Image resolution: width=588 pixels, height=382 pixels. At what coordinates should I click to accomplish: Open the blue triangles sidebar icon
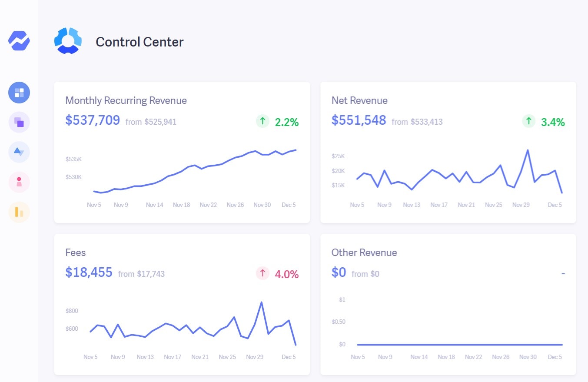pyautogui.click(x=19, y=152)
